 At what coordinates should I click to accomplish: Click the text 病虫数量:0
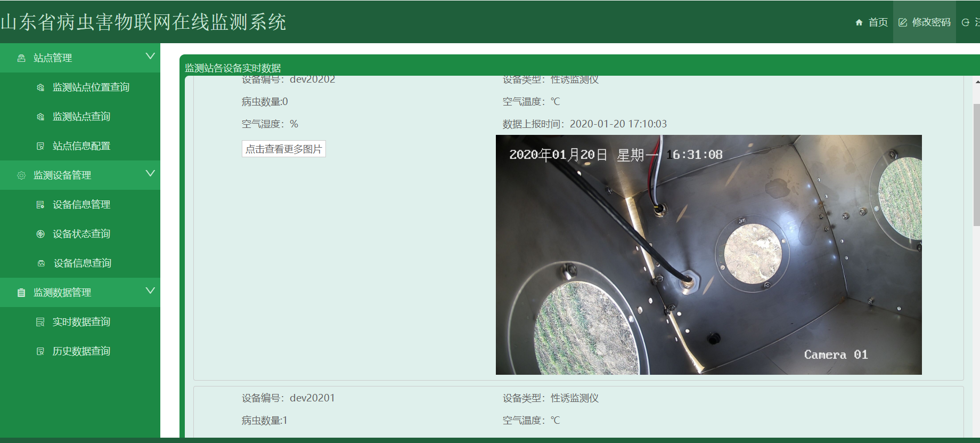265,102
